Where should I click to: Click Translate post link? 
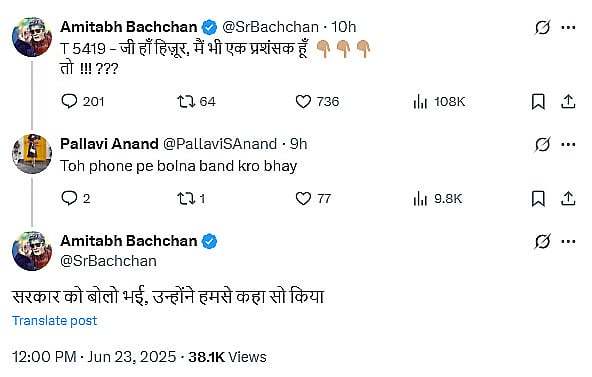click(55, 321)
